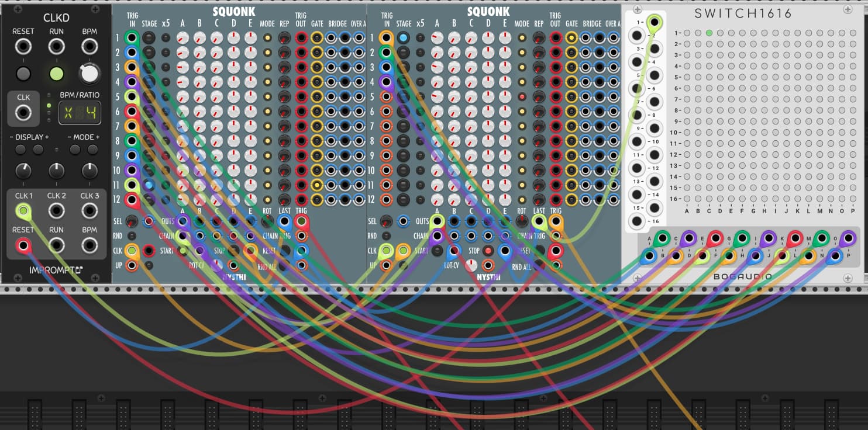Toggle the SWITCH1616 row 1 column A switch
Viewport: 868px width, 430px height.
[x=687, y=33]
